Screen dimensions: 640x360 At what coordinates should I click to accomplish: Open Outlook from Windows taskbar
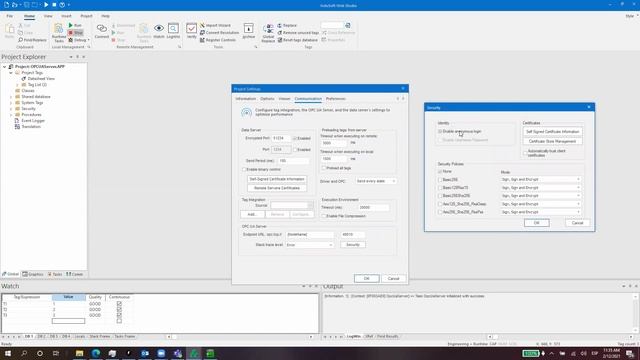point(145,353)
